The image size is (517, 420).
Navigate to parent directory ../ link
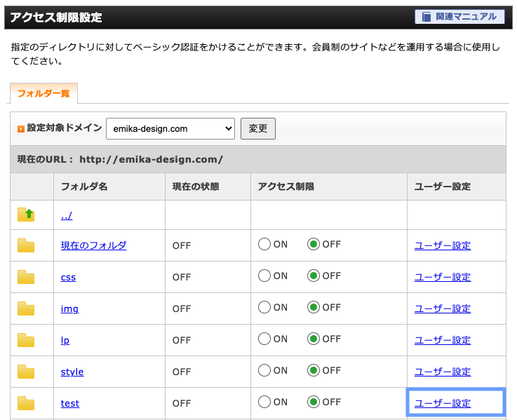click(67, 215)
